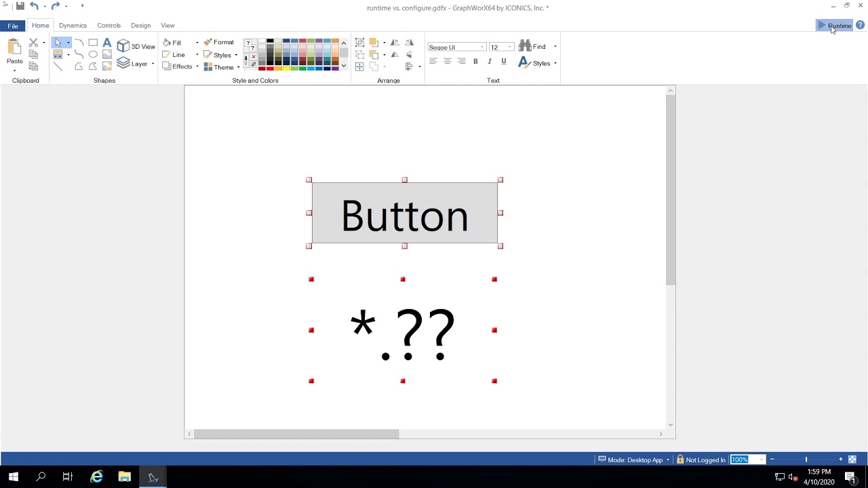Viewport: 868px width, 488px height.
Task: Select the straight Line shape tool
Action: (x=58, y=66)
